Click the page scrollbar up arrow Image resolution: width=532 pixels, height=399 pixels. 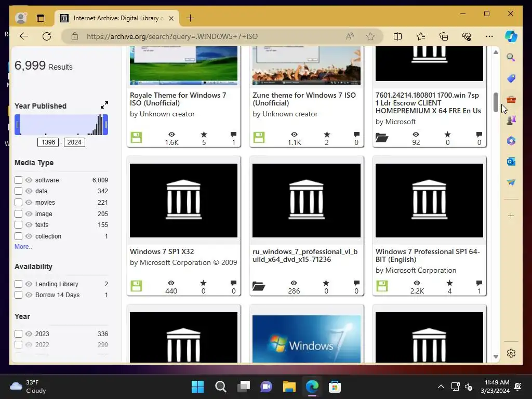click(x=496, y=52)
